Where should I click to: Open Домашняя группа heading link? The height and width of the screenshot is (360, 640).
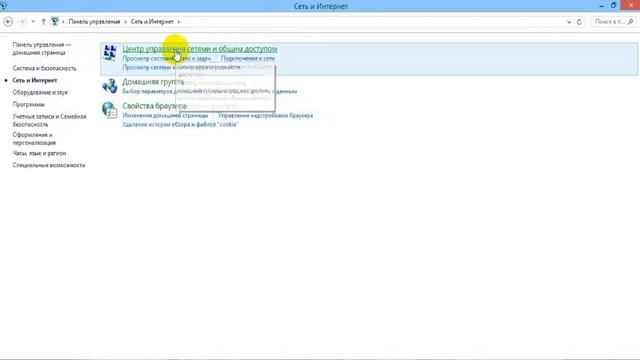click(x=153, y=82)
